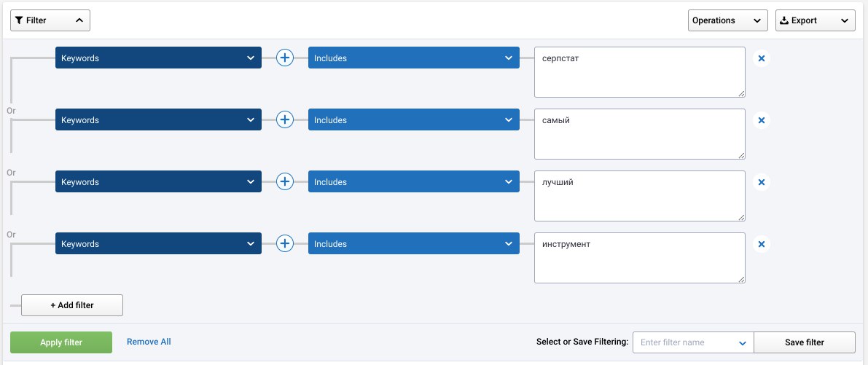This screenshot has width=868, height=365.
Task: Click the Remove All link
Action: (x=149, y=342)
